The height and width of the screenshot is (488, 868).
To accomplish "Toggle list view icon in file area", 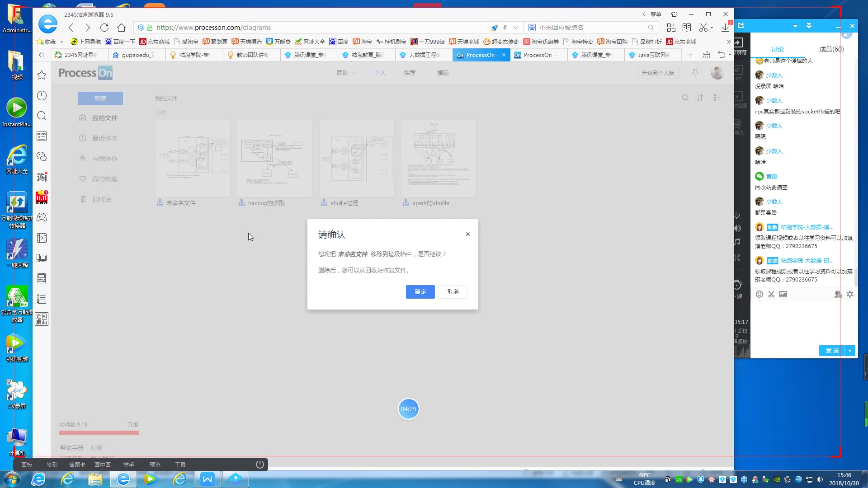I will click(717, 98).
